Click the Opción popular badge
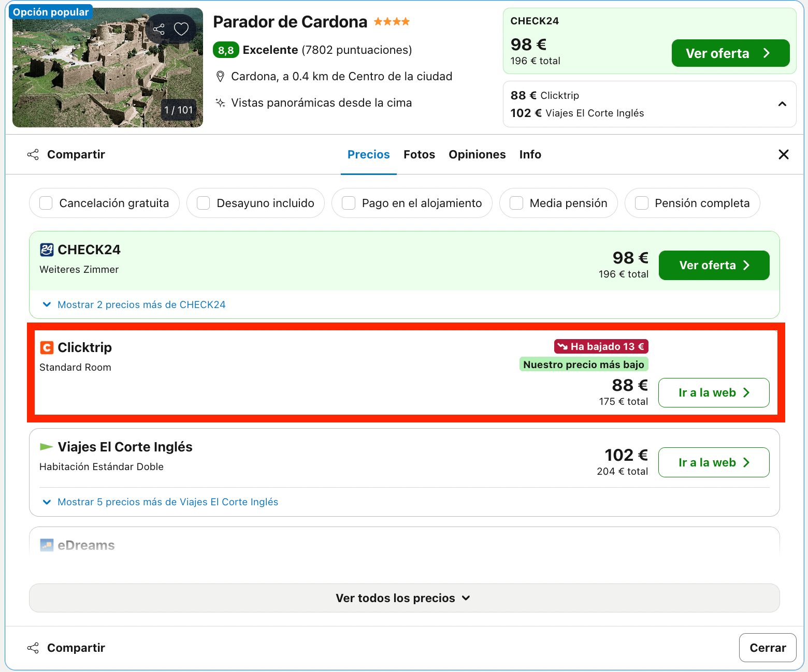This screenshot has height=672, width=808. [x=51, y=12]
